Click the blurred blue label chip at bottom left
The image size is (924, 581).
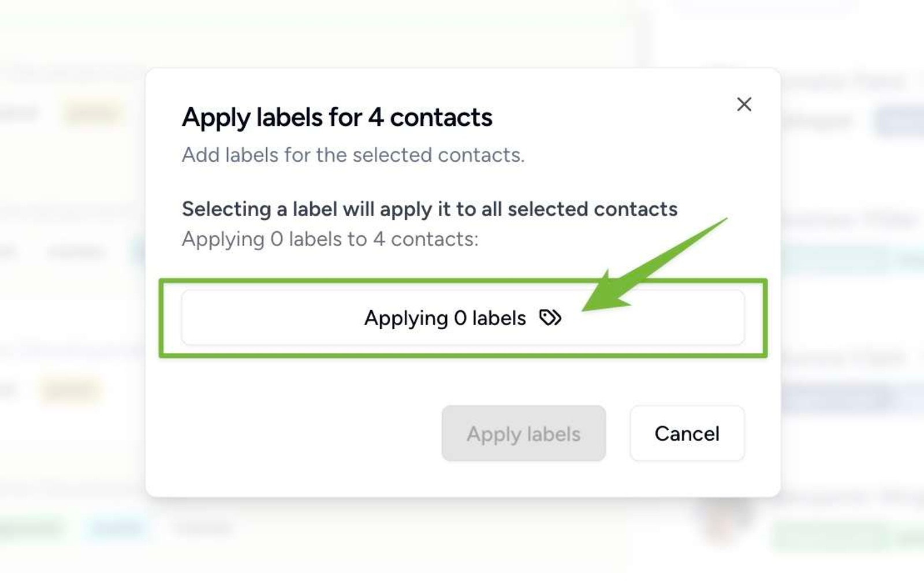click(x=117, y=527)
